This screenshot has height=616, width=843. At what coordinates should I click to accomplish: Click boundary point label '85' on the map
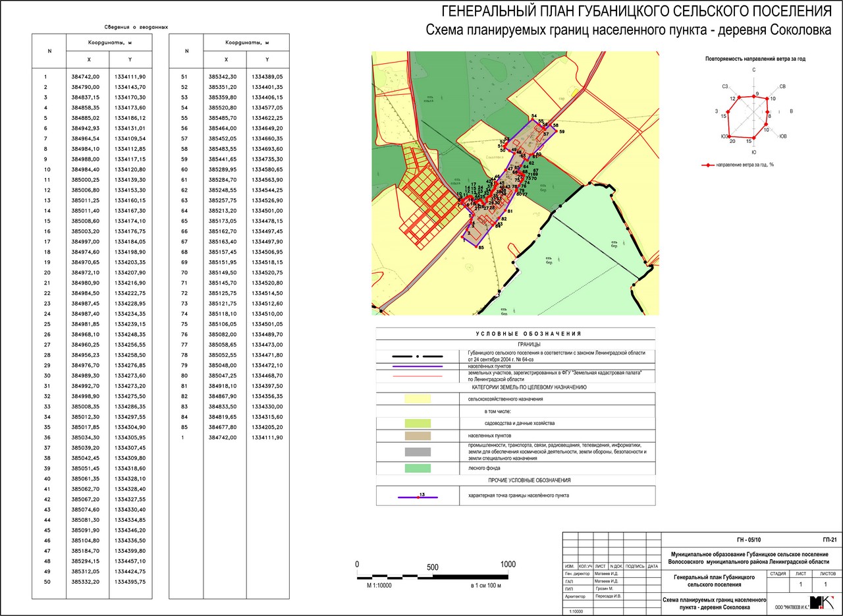point(481,248)
